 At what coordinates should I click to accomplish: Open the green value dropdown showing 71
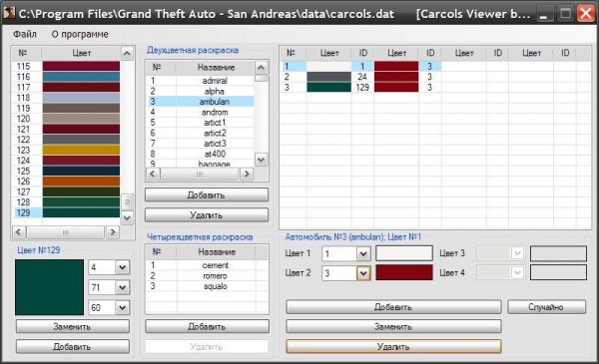tap(122, 287)
